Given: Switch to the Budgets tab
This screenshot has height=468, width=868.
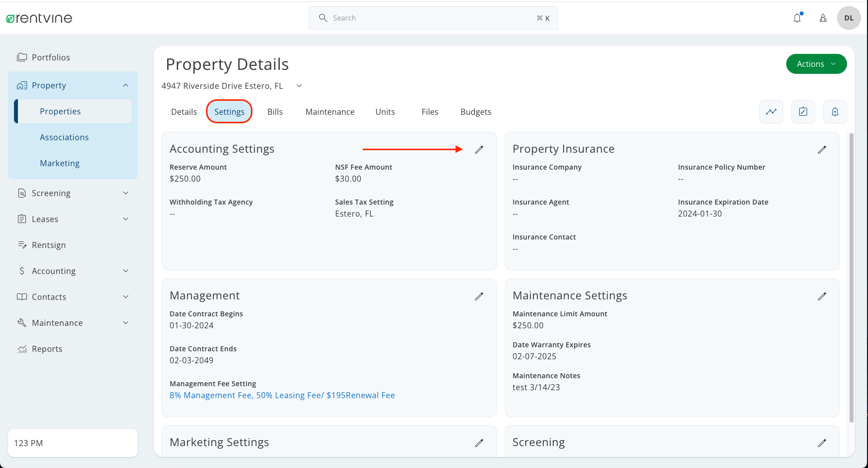Looking at the screenshot, I should 475,111.
